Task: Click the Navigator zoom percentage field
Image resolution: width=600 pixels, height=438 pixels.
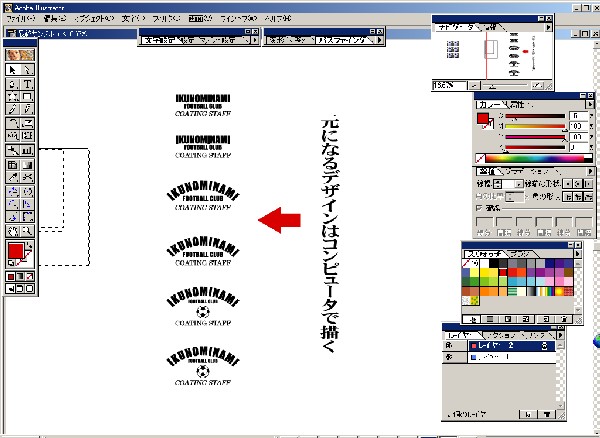Action: point(450,86)
